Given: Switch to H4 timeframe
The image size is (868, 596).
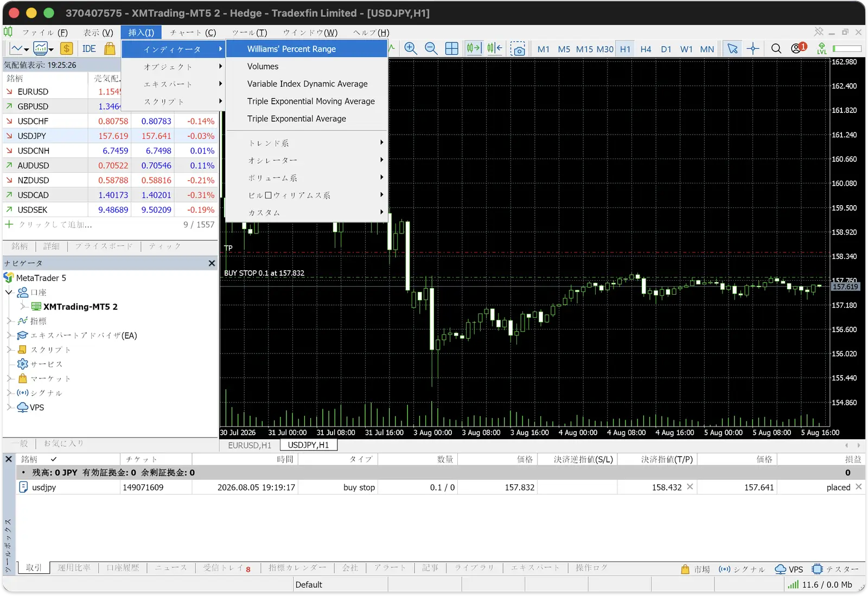Looking at the screenshot, I should click(646, 49).
